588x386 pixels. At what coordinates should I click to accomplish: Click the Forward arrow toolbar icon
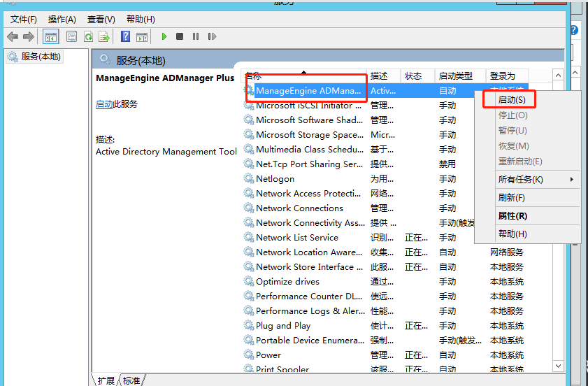pos(29,36)
